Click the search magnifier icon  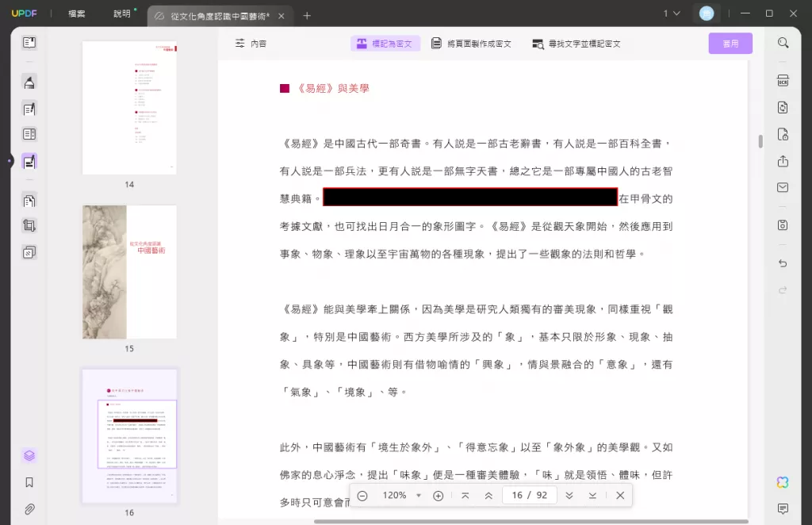tap(783, 43)
